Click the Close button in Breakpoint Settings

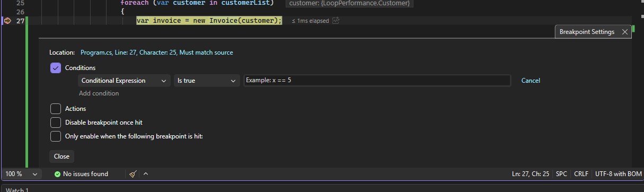(x=61, y=156)
